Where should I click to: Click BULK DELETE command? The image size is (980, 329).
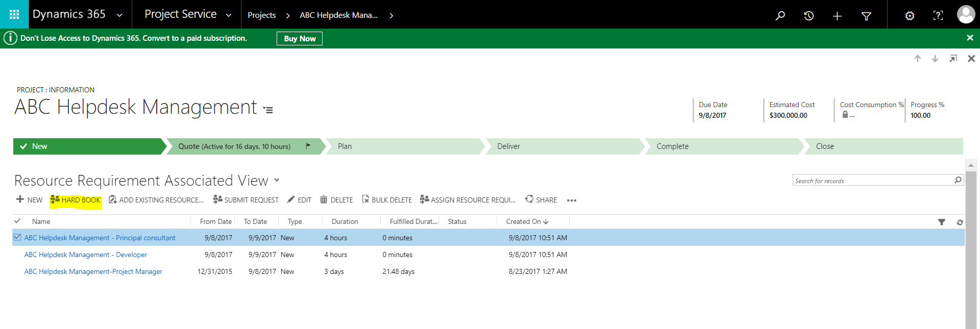click(x=387, y=200)
